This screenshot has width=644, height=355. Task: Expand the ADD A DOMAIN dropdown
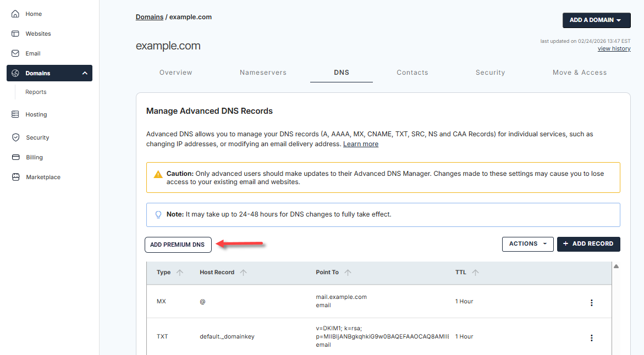(x=596, y=20)
